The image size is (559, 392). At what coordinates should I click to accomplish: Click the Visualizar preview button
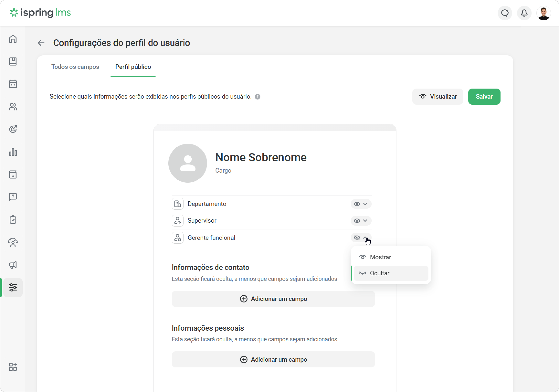click(x=438, y=97)
